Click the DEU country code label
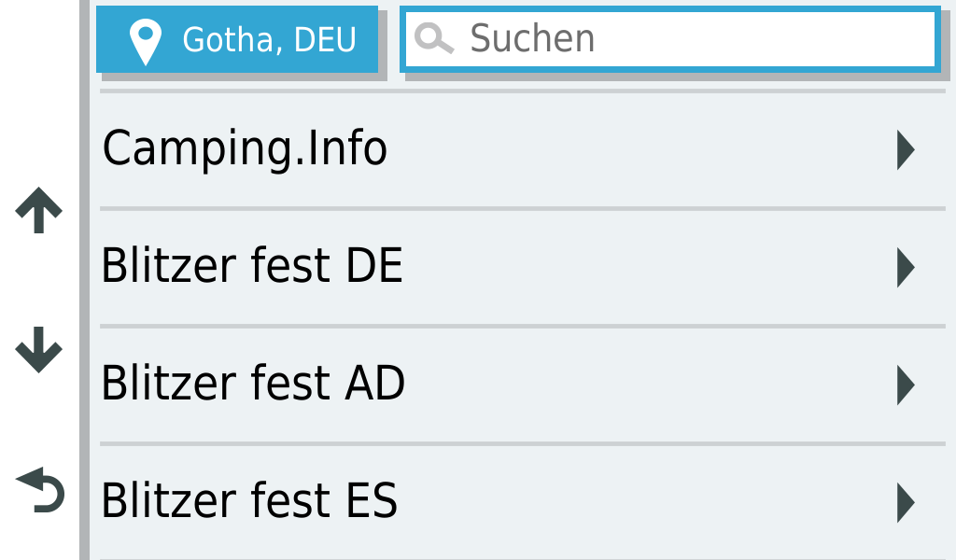956x560 pixels. pyautogui.click(x=325, y=40)
